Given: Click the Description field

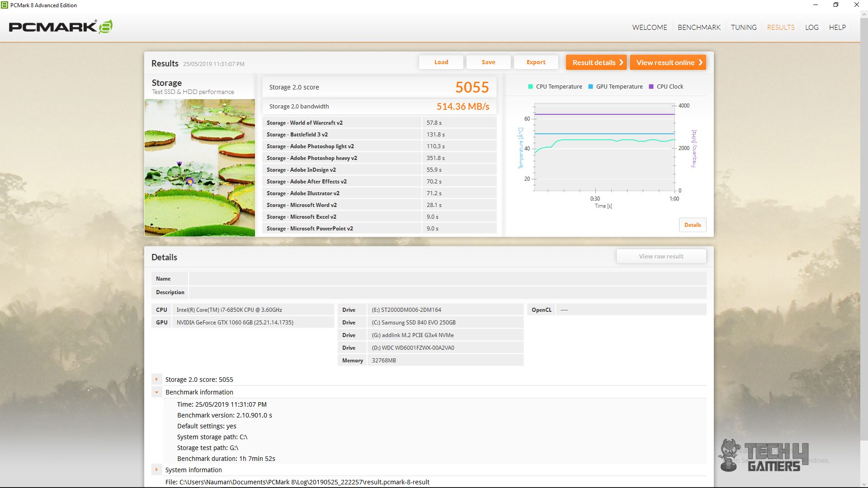Looking at the screenshot, I should point(448,292).
